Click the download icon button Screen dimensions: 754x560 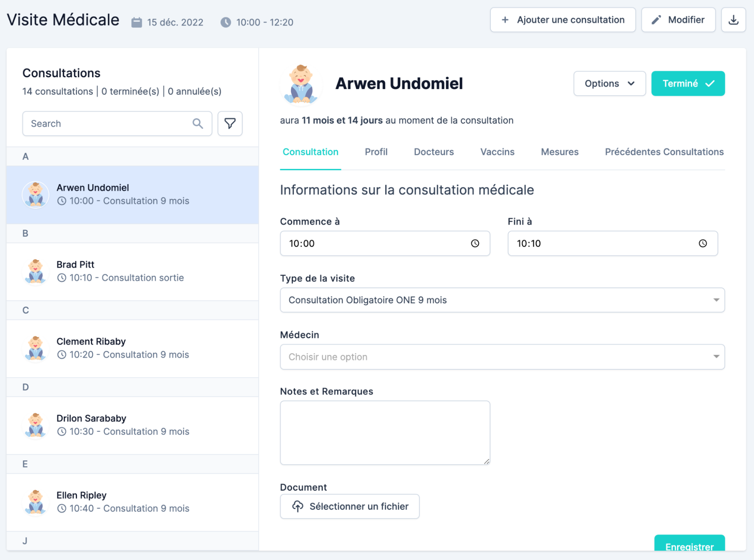point(733,20)
